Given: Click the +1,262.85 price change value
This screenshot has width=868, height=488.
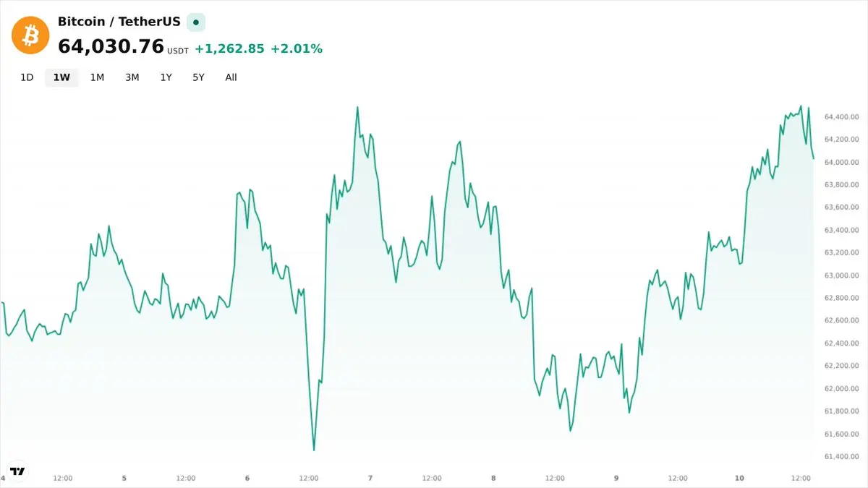Looking at the screenshot, I should (x=230, y=49).
